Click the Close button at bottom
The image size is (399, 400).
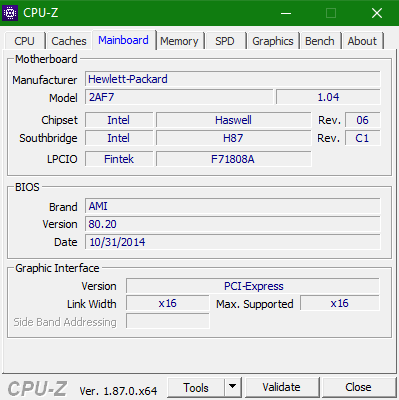tap(358, 387)
